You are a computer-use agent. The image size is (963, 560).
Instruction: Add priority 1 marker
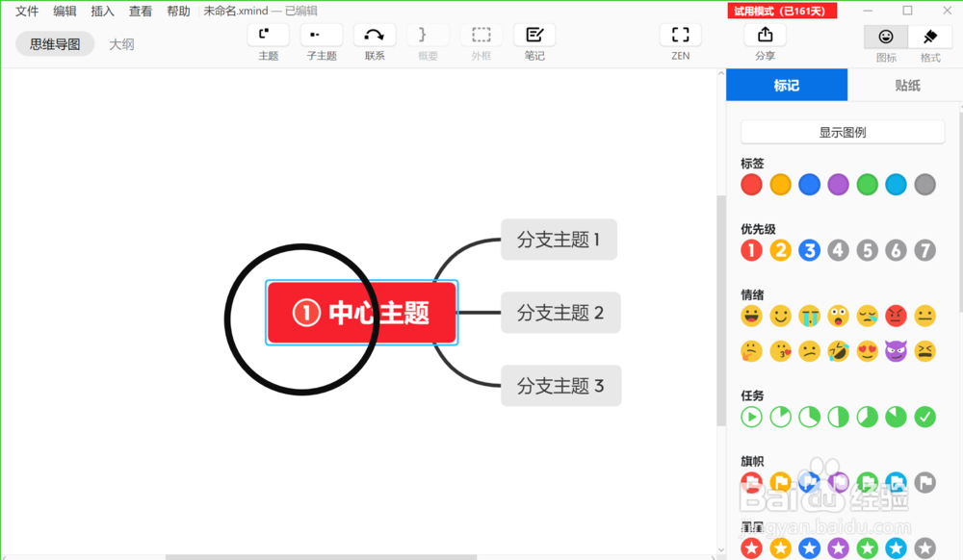[x=751, y=250]
